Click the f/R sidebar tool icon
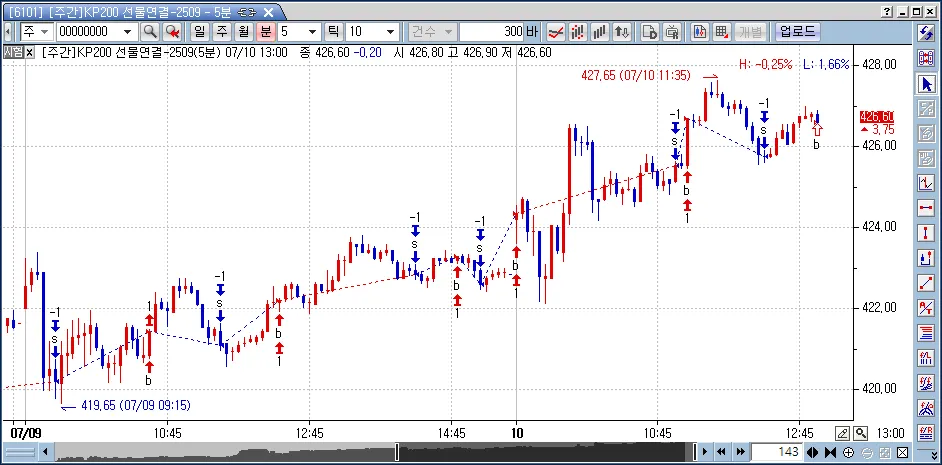942x465 pixels. pyautogui.click(x=926, y=433)
